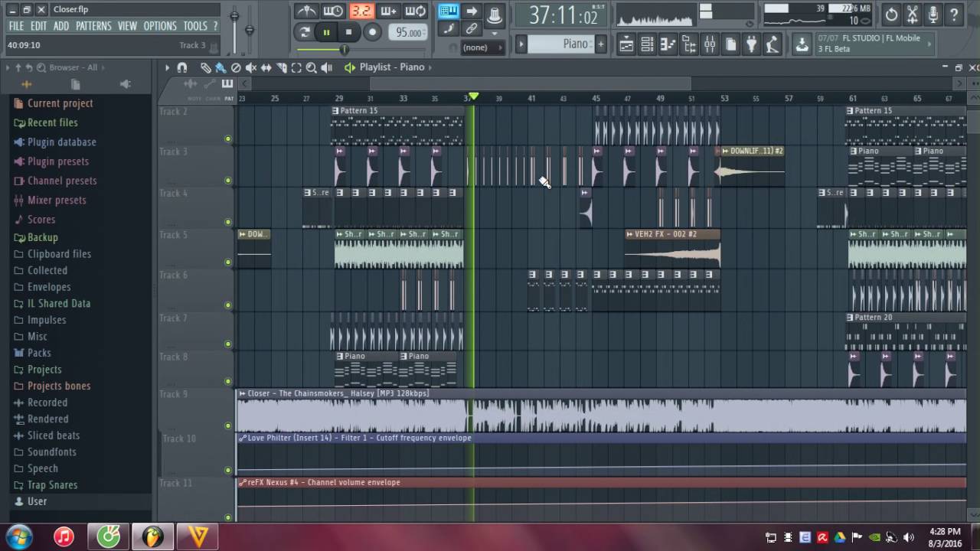
Task: Click the record button
Action: tap(372, 32)
